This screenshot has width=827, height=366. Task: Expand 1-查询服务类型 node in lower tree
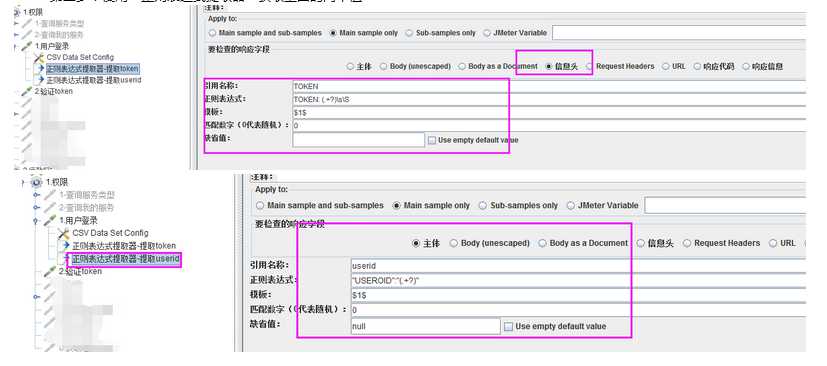coord(36,195)
